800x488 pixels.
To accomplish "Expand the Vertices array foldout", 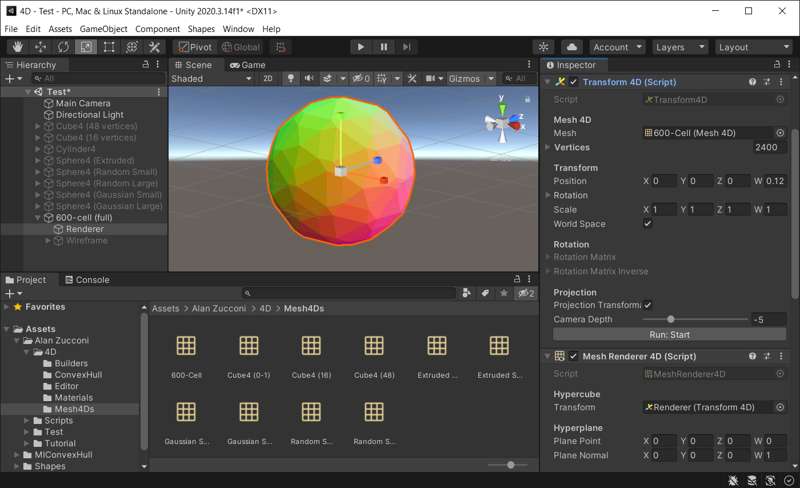I will (x=547, y=147).
